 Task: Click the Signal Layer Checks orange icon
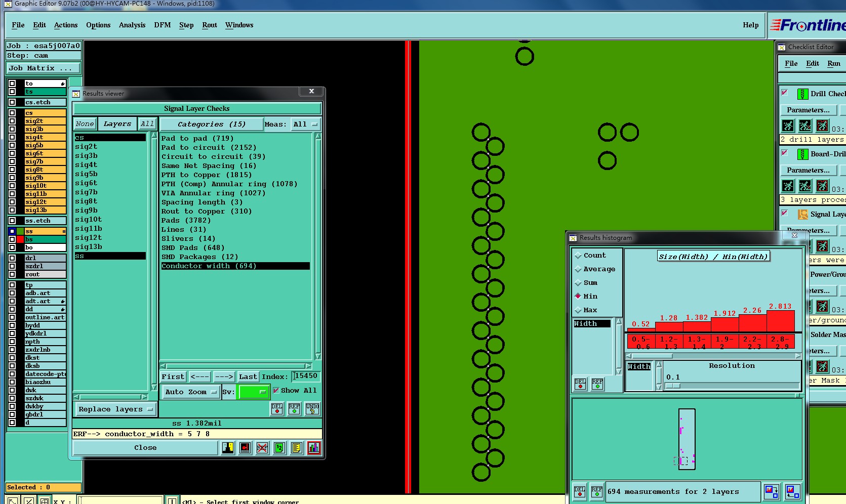pos(803,214)
